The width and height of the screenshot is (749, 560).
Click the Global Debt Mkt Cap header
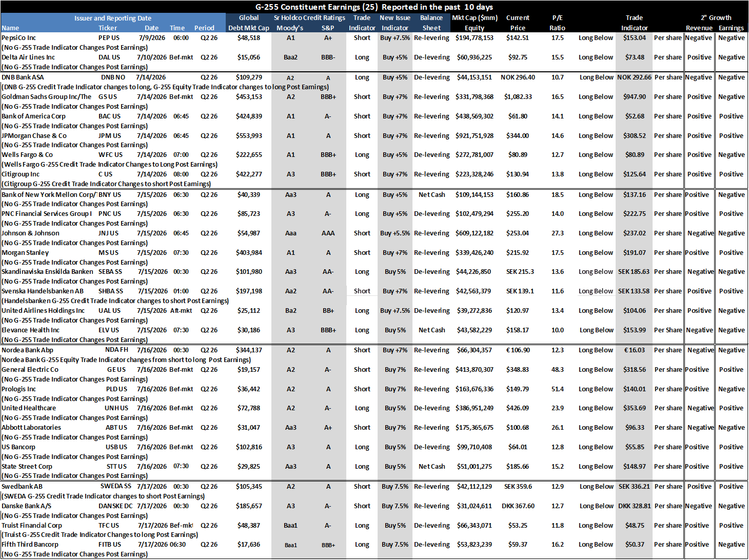[249, 23]
